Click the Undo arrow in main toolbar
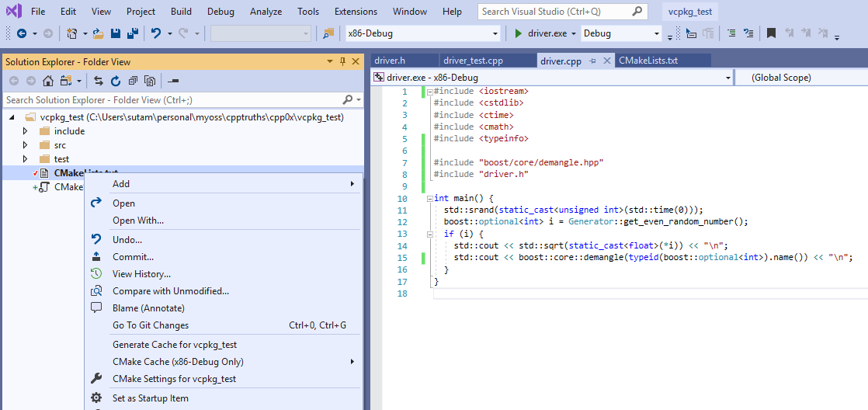The width and height of the screenshot is (868, 410). [156, 33]
